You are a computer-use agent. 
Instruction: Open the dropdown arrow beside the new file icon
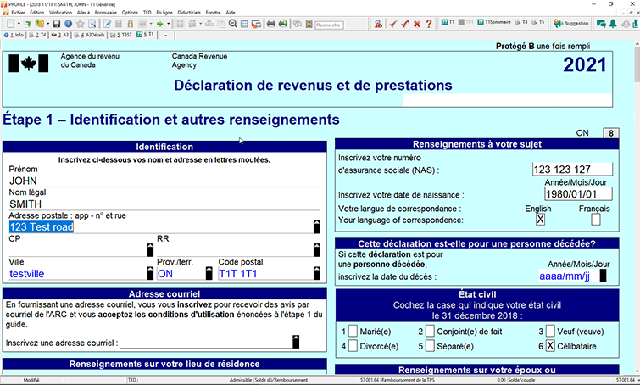pos(19,24)
